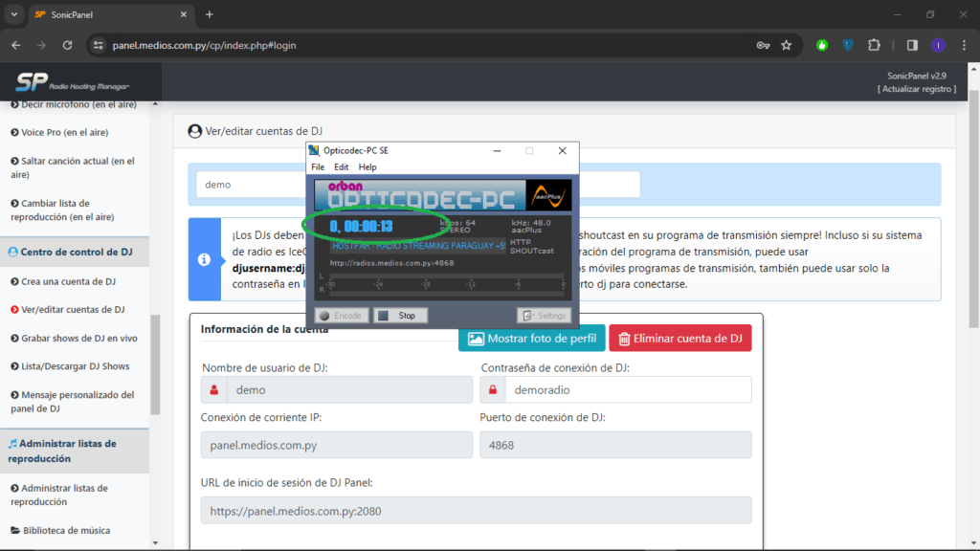
Task: Open Opticodec Settings button
Action: [544, 316]
